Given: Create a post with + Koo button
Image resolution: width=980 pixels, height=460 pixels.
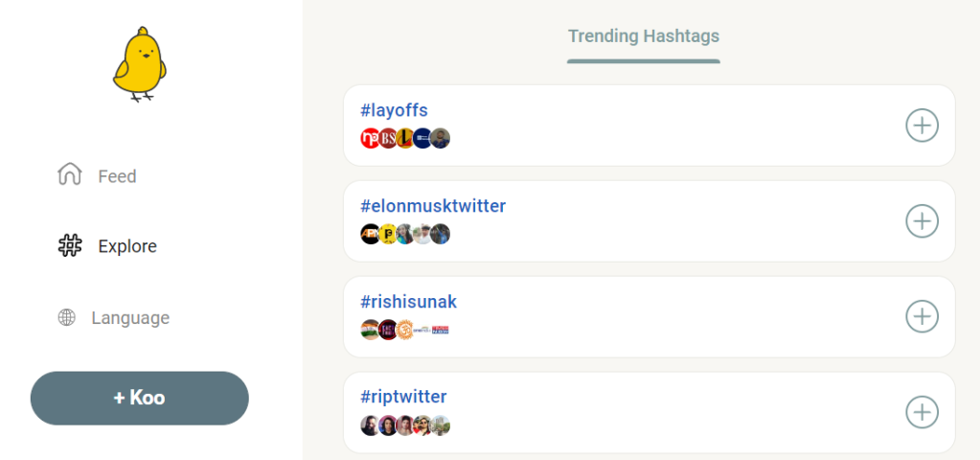Looking at the screenshot, I should click(139, 398).
